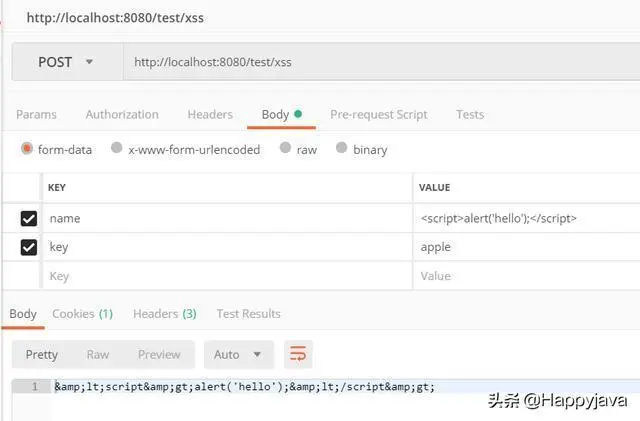Click the 'key' key cell

tap(227, 247)
